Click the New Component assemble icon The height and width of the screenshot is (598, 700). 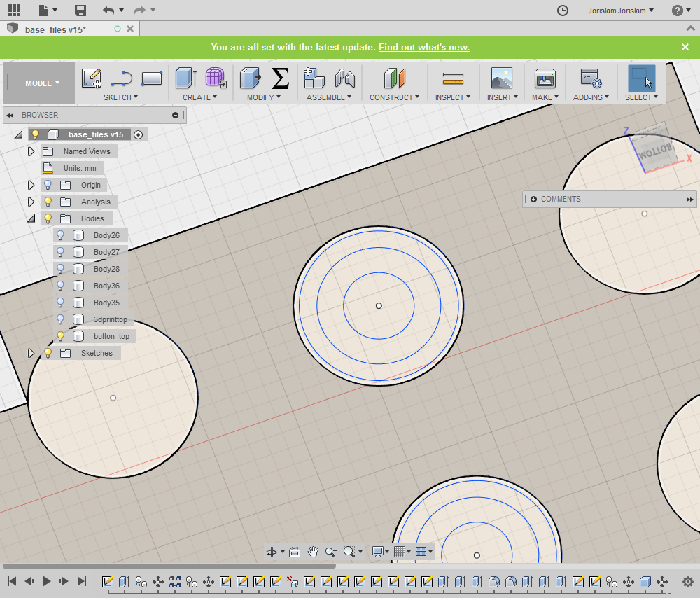(314, 78)
